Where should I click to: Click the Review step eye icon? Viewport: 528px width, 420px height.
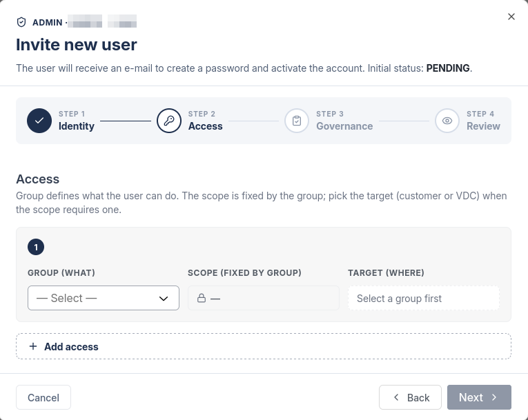pyautogui.click(x=447, y=121)
